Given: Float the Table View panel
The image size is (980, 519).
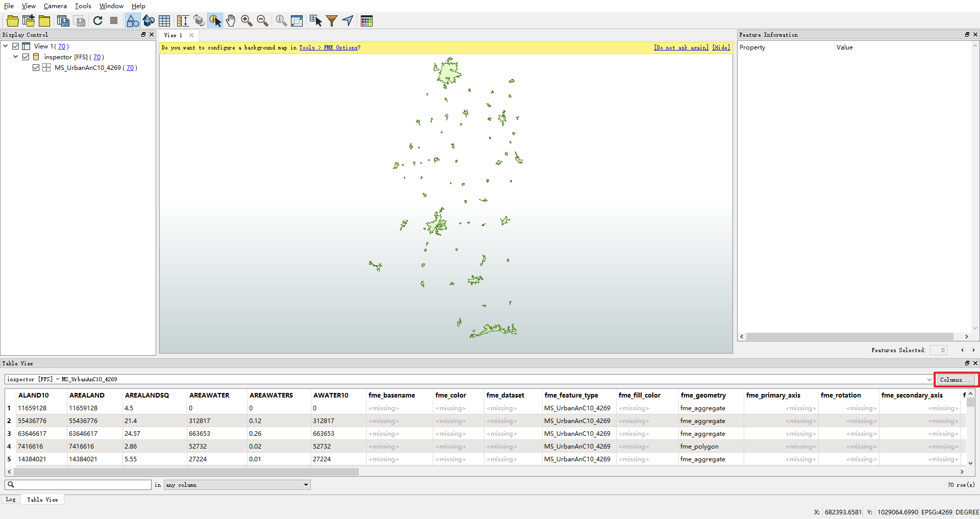Looking at the screenshot, I should [x=967, y=363].
